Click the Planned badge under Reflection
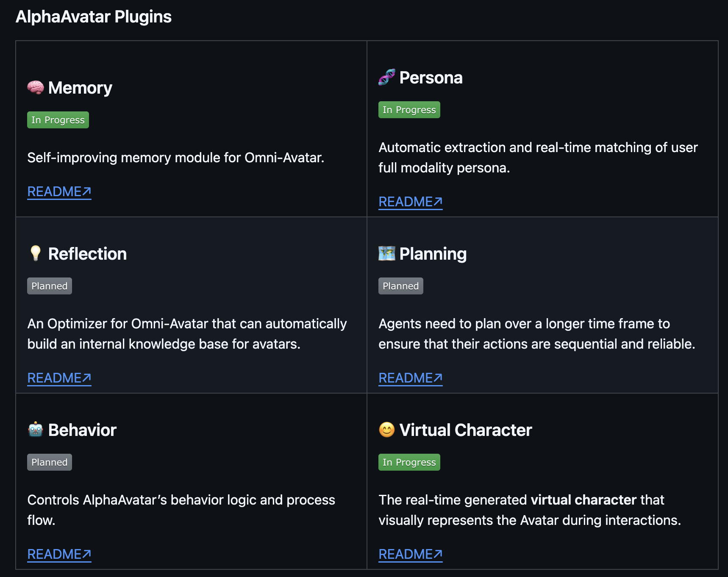Image resolution: width=728 pixels, height=577 pixels. (50, 286)
